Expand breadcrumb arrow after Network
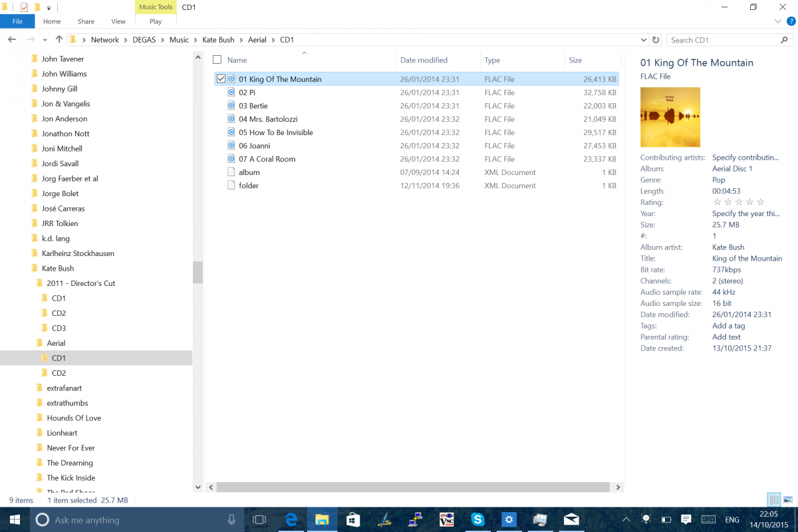 (124, 40)
